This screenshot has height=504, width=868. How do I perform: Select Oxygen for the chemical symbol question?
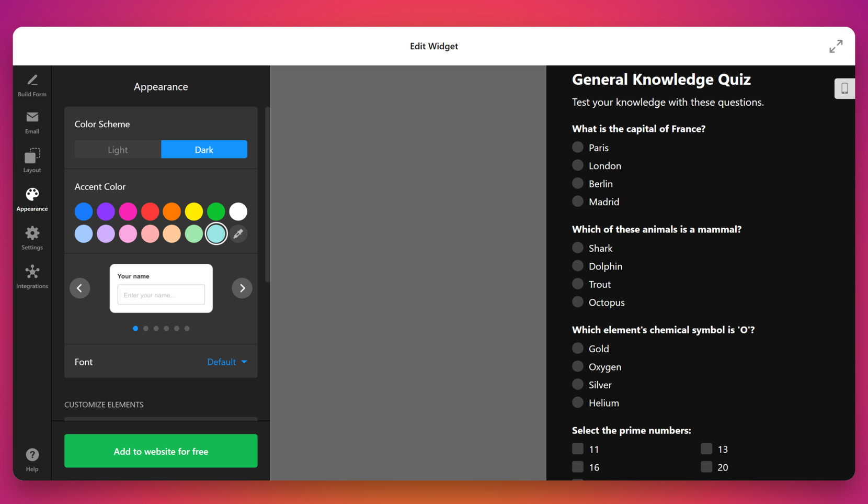tap(577, 366)
